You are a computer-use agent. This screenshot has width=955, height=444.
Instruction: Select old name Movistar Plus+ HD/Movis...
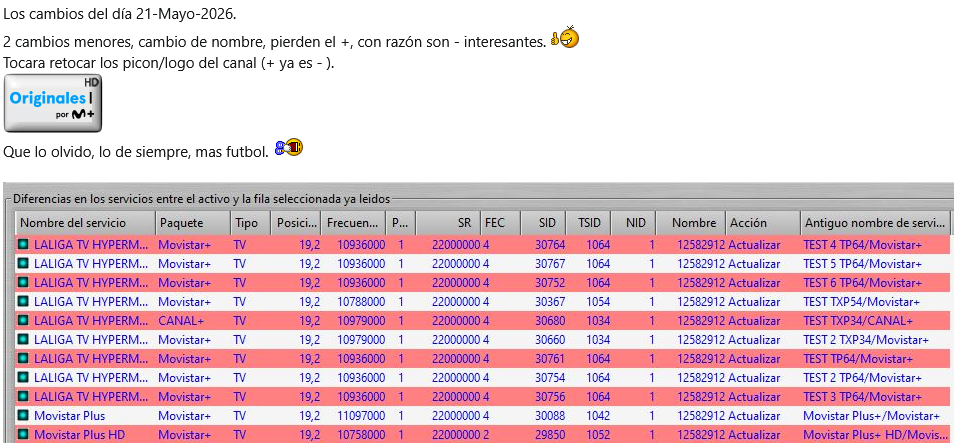tap(875, 434)
